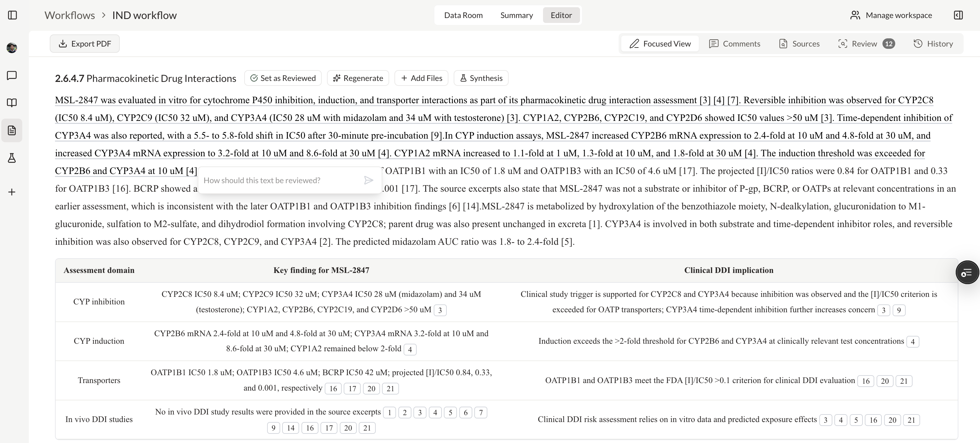Open the Comments tab
The height and width of the screenshot is (443, 980).
(x=735, y=44)
